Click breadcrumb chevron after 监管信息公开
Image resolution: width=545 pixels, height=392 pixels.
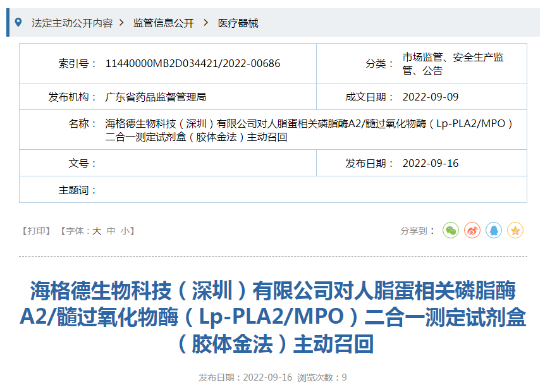pos(205,23)
